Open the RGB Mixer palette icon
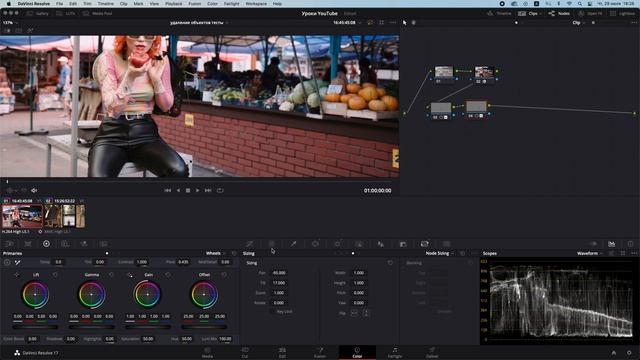The width and height of the screenshot is (640, 360). point(65,244)
